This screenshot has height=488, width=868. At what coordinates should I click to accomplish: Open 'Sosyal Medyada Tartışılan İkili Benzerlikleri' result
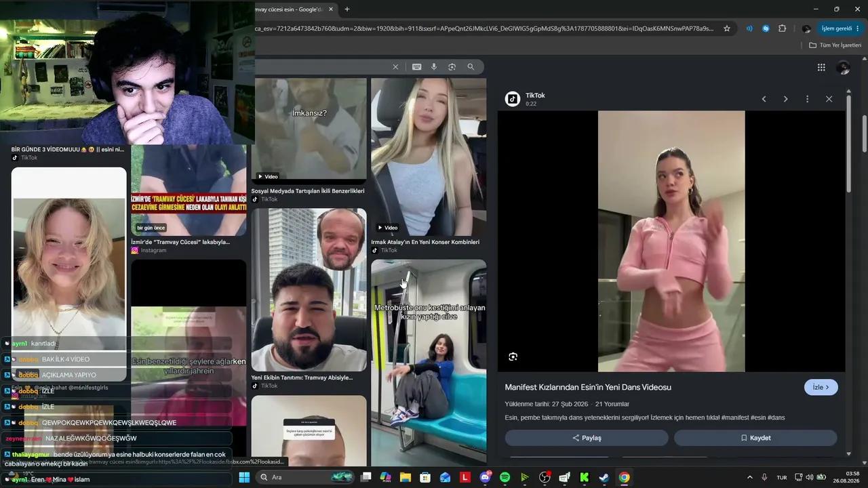tap(308, 191)
